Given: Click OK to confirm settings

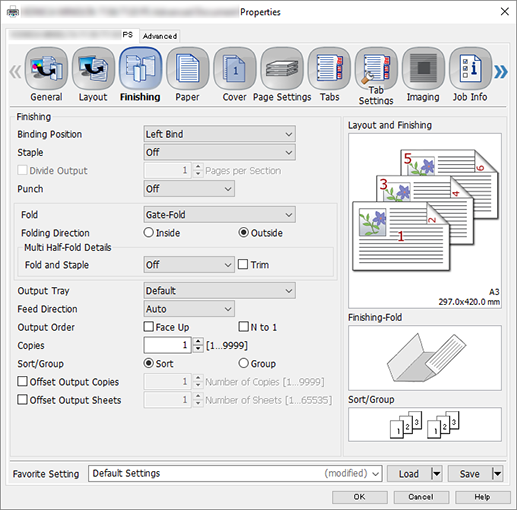Looking at the screenshot, I should pyautogui.click(x=360, y=497).
